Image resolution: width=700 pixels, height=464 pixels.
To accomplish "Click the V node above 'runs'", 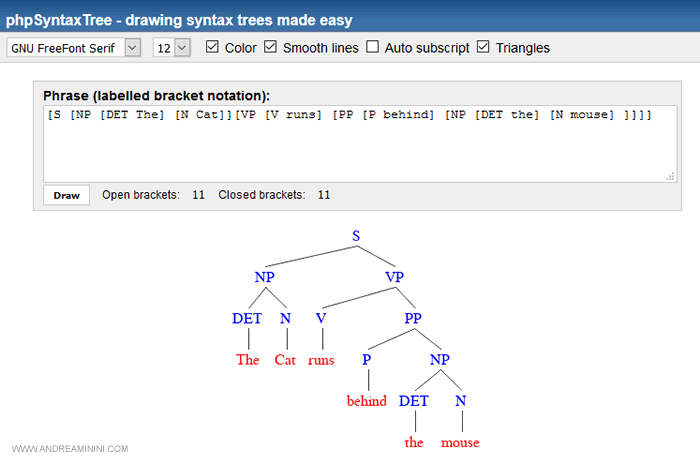I will tap(321, 318).
